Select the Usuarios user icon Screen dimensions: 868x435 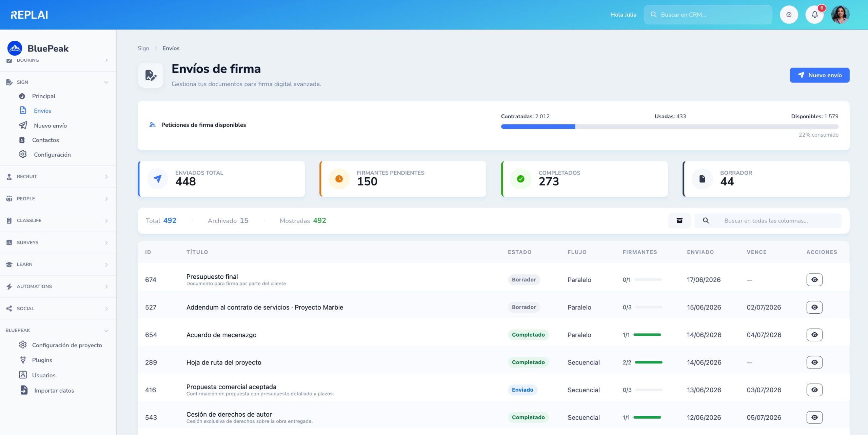pos(23,375)
